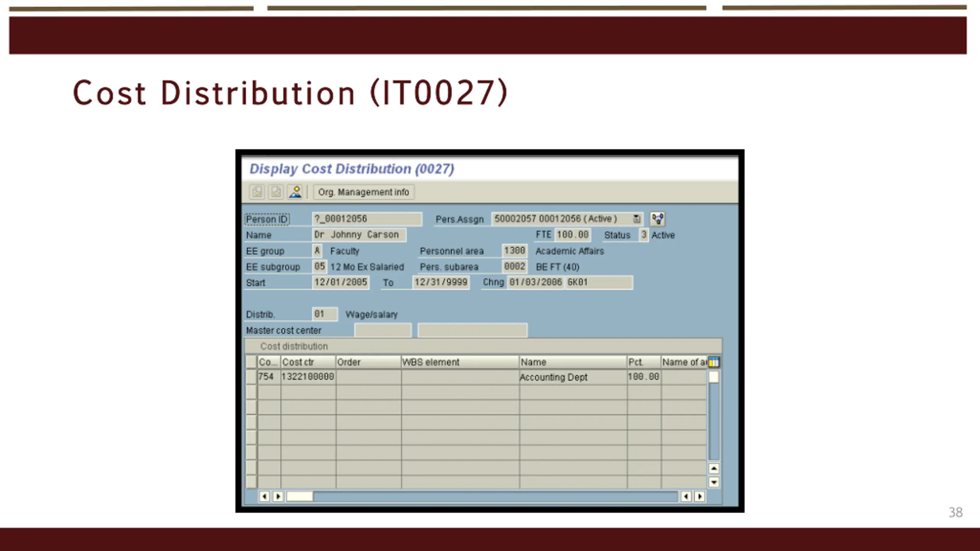
Task: Click the personnel assignment overview icon
Action: coord(657,219)
